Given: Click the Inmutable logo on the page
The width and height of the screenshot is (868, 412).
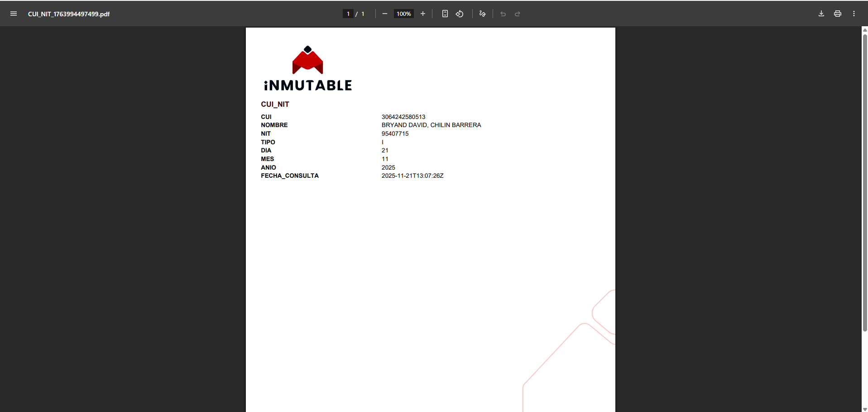Looking at the screenshot, I should click(307, 68).
